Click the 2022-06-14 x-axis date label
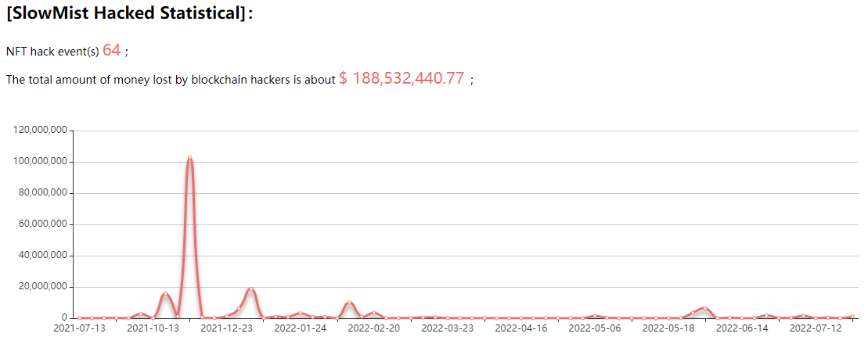This screenshot has width=868, height=362. point(742,328)
